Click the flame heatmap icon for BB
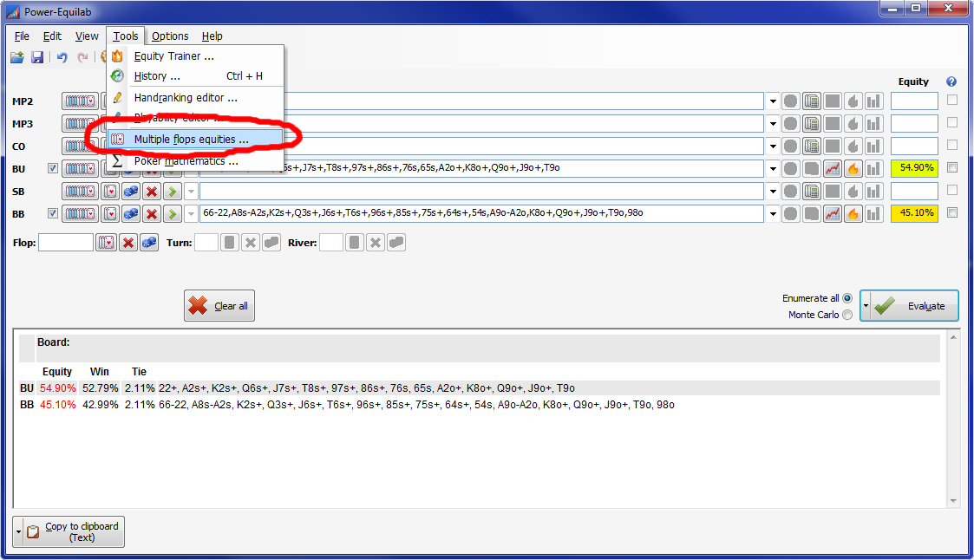 point(853,213)
